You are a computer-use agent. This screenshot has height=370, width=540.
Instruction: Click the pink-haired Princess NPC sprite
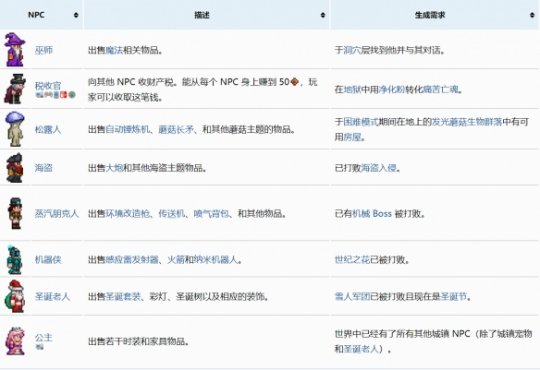tap(15, 341)
